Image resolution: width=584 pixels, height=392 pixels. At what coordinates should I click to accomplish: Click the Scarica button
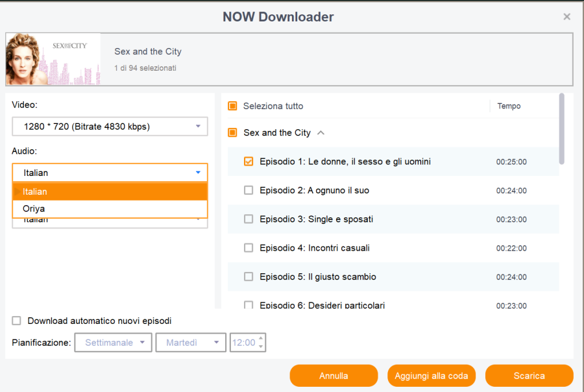click(529, 376)
